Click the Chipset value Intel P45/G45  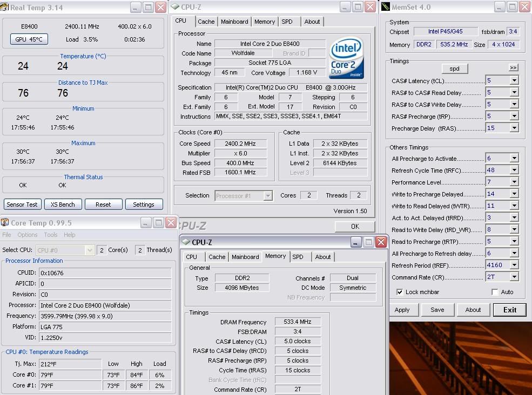[446, 31]
